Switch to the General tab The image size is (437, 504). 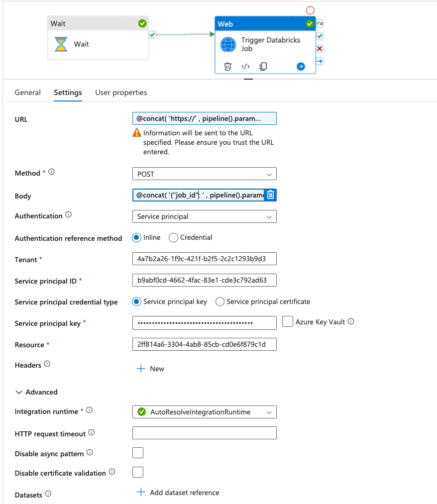28,93
